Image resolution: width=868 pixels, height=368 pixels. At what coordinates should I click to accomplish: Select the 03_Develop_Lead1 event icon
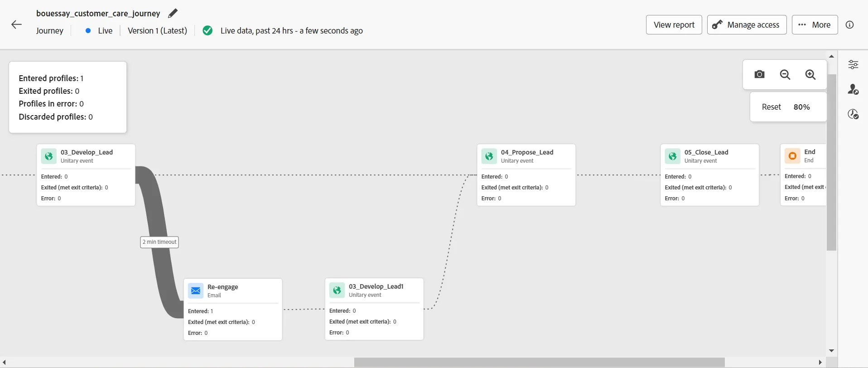point(337,291)
